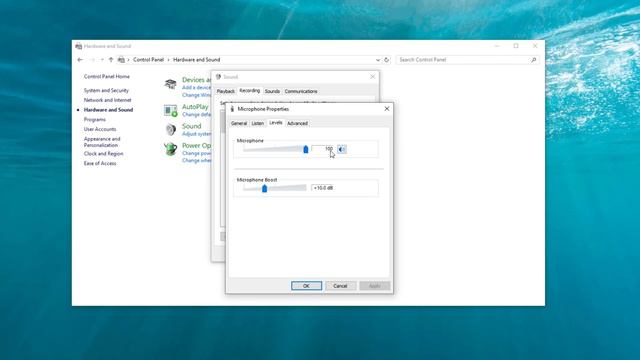Screen dimensions: 640x360
Task: Click the microphone level value field
Action: 322,149
